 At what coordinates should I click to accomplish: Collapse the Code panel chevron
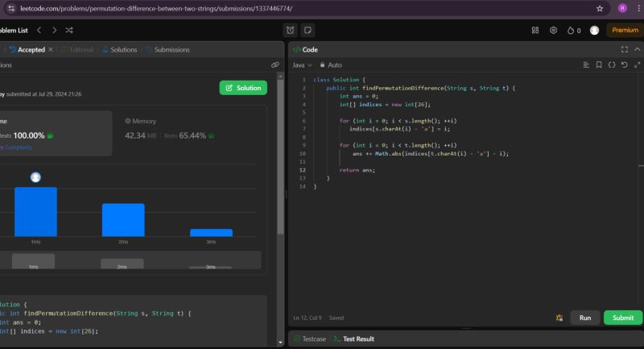pyautogui.click(x=637, y=49)
